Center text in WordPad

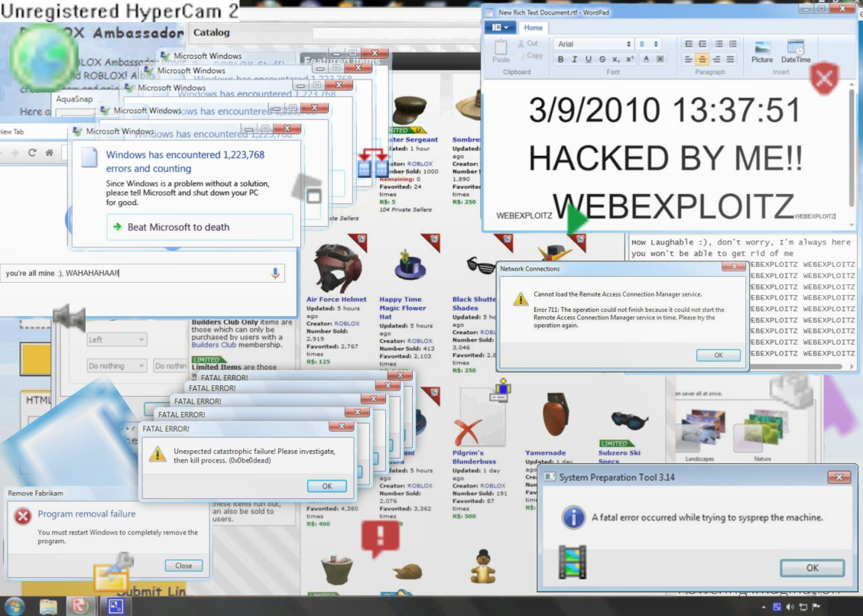702,59
